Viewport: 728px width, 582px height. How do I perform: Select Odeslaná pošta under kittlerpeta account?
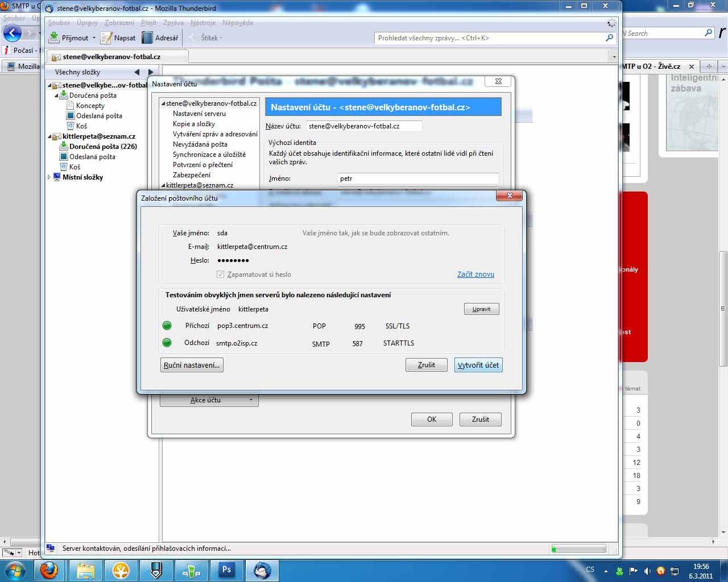pyautogui.click(x=92, y=157)
